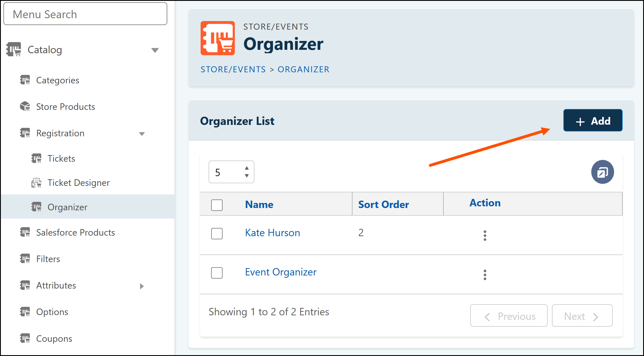Open the entries-per-page selector showing 5
The image size is (644, 356).
click(x=231, y=172)
